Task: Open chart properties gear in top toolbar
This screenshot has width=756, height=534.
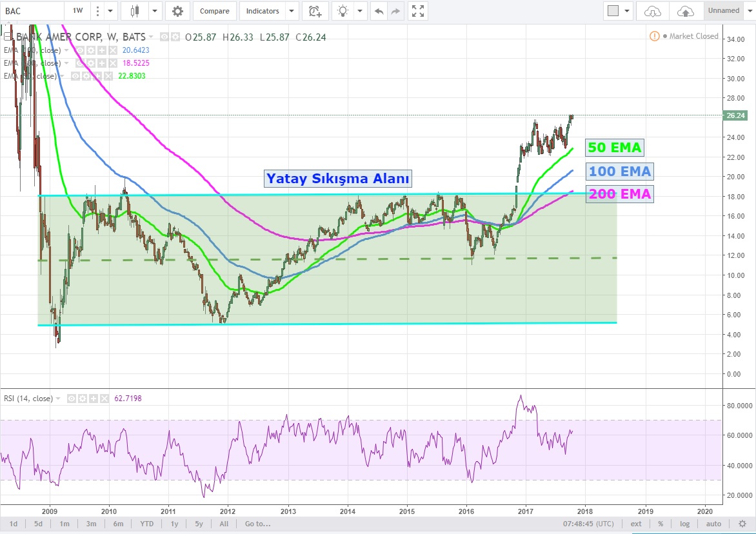Action: pos(177,11)
